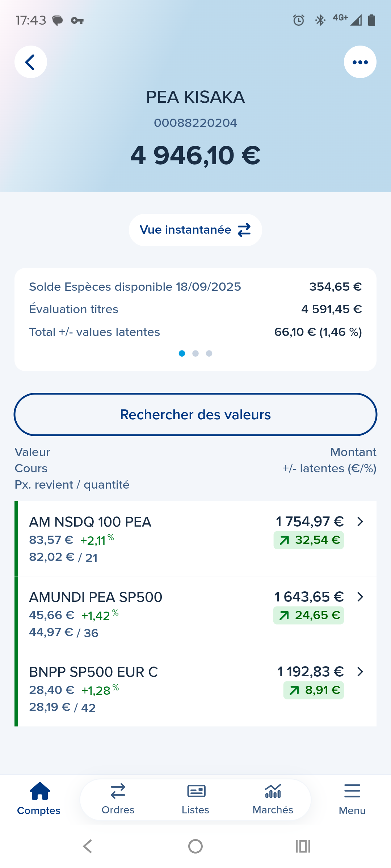This screenshot has height=868, width=391.
Task: Tap the AMUNDI PEA SP500 holding name
Action: [96, 597]
